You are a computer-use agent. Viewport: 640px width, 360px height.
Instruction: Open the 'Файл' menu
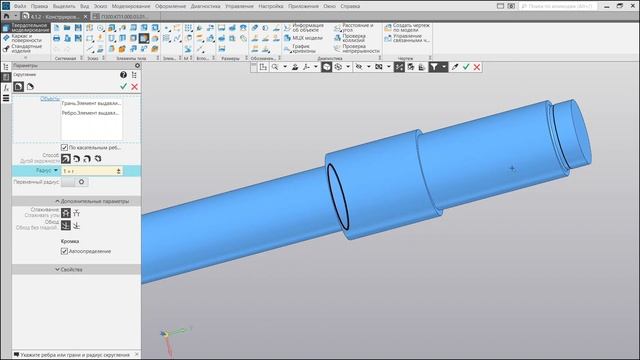[x=20, y=6]
